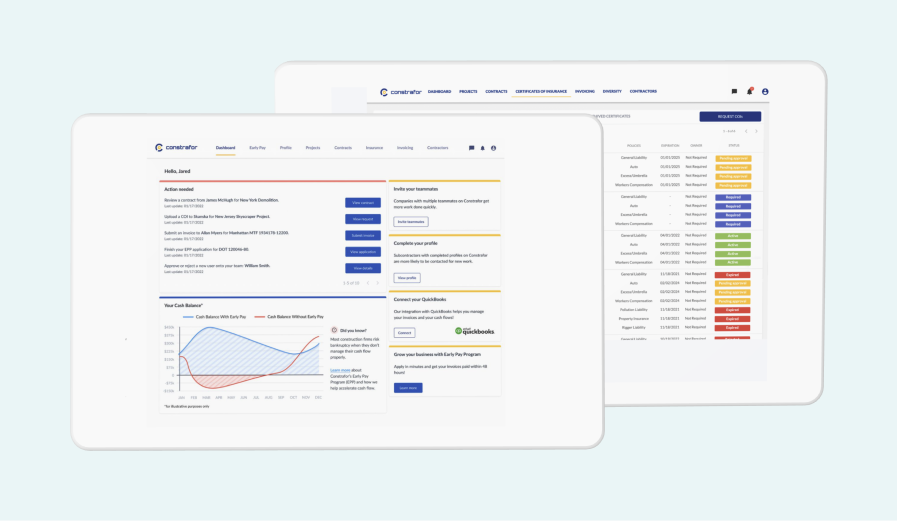Open Invoicing tab in front window
This screenshot has width=897, height=521.
pos(405,148)
